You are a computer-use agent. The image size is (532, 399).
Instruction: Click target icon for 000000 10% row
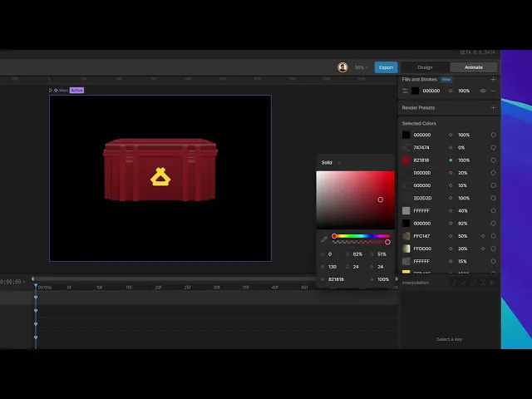(493, 185)
